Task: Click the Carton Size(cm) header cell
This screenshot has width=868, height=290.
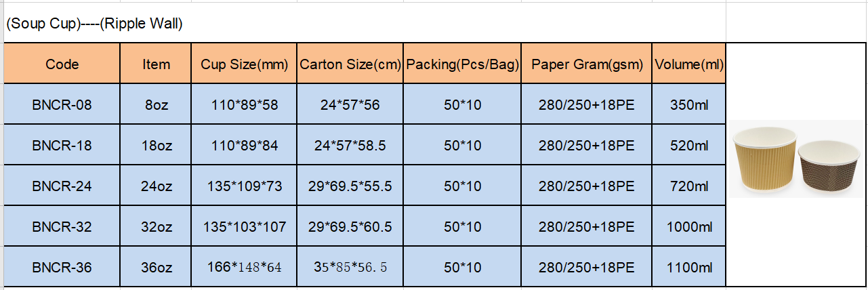Action: pyautogui.click(x=350, y=64)
